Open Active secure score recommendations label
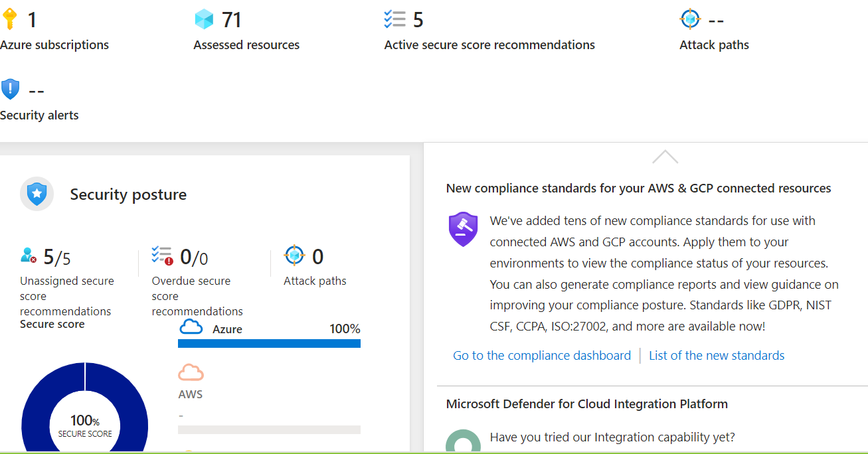Screen dimensions: 868x454 489,45
